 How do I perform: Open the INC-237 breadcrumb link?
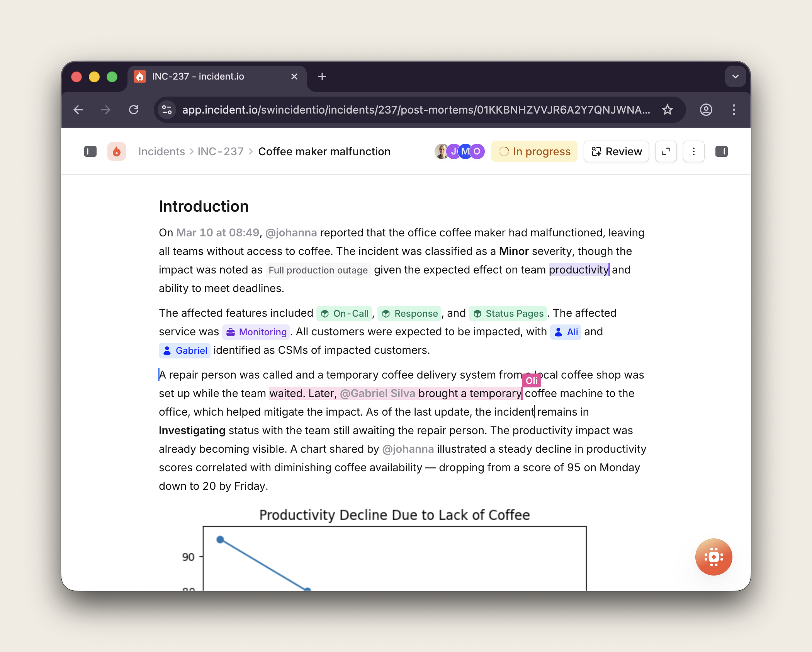point(221,151)
